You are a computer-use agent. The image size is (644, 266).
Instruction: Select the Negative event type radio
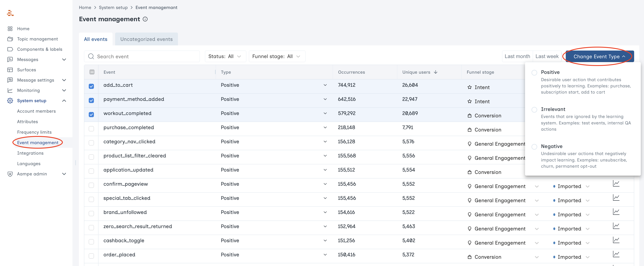[x=534, y=147]
